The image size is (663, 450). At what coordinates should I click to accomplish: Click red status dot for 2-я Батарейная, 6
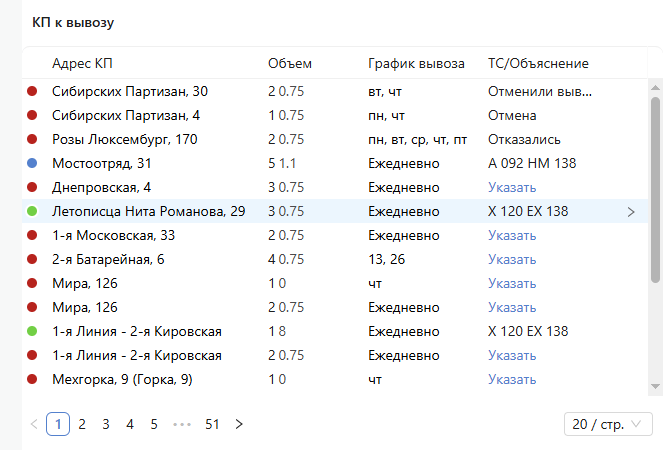tap(32, 259)
